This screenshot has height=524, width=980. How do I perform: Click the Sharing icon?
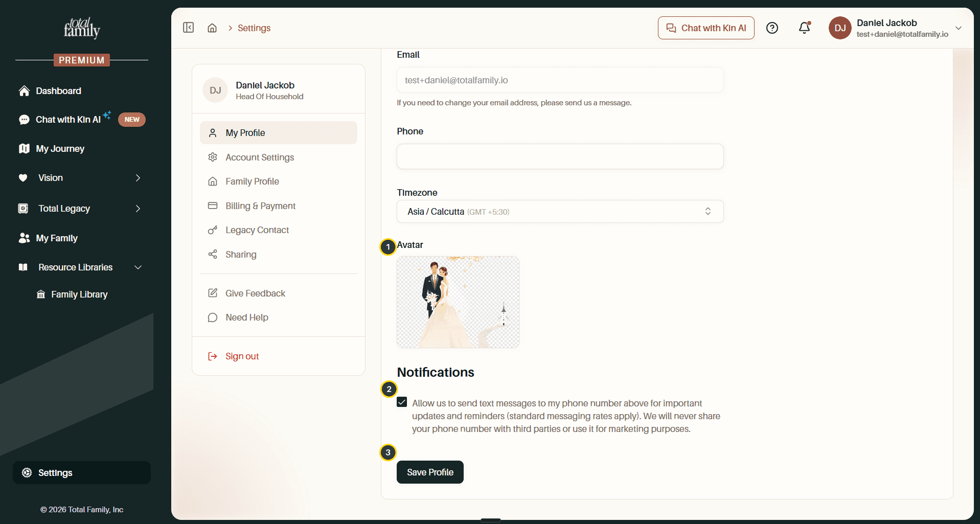213,255
